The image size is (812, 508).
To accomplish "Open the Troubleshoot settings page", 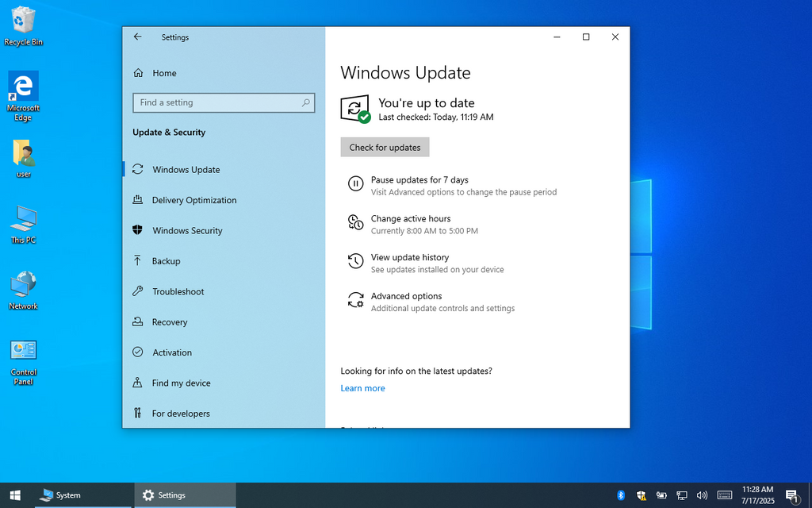I will point(178,292).
